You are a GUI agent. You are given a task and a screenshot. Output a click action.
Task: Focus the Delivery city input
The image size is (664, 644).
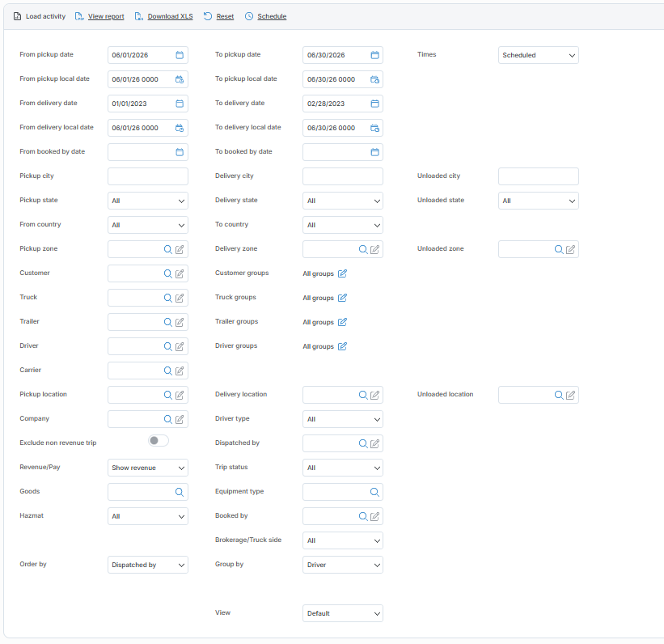pos(343,176)
